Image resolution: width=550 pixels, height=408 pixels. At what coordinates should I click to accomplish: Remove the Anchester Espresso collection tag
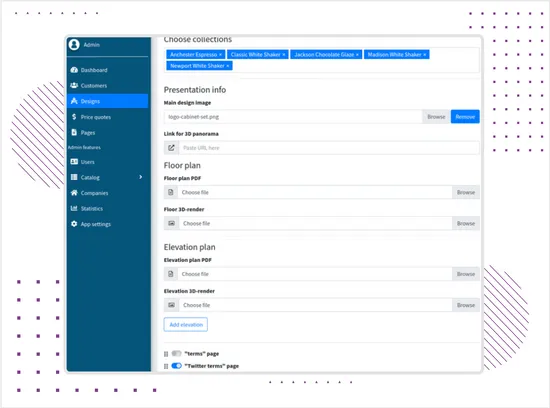(x=220, y=55)
